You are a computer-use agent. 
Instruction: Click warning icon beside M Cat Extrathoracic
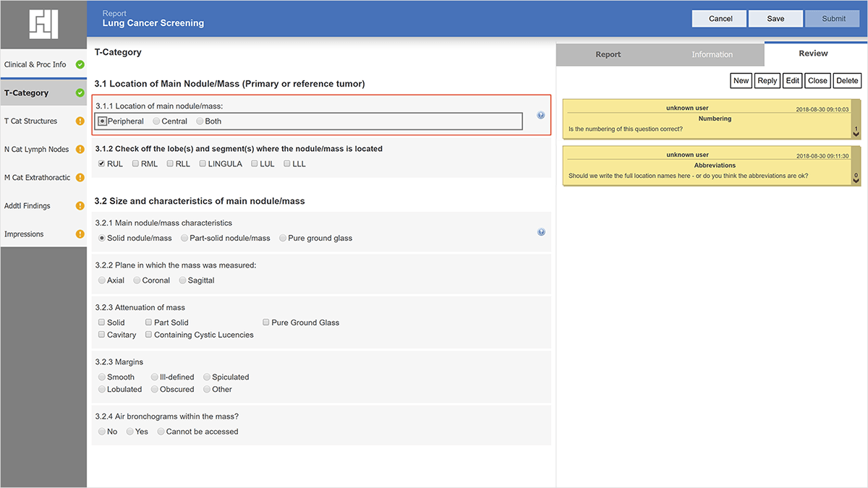[80, 177]
